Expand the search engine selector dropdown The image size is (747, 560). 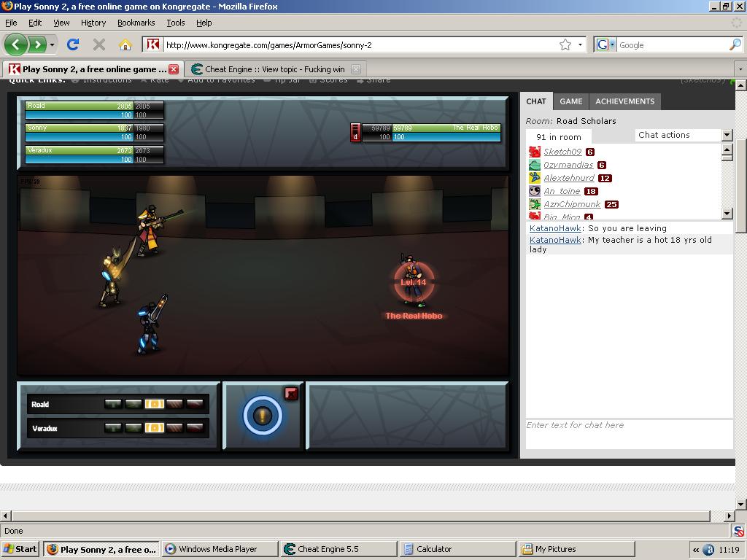click(x=605, y=44)
